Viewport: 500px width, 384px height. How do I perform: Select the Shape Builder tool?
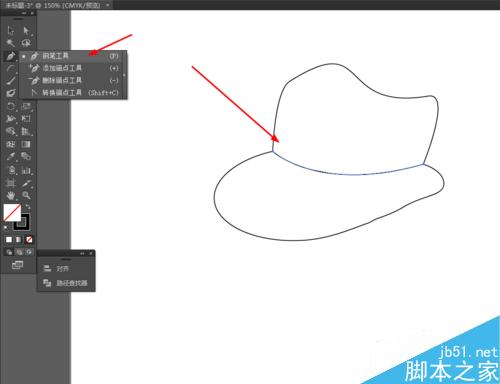tap(11, 131)
